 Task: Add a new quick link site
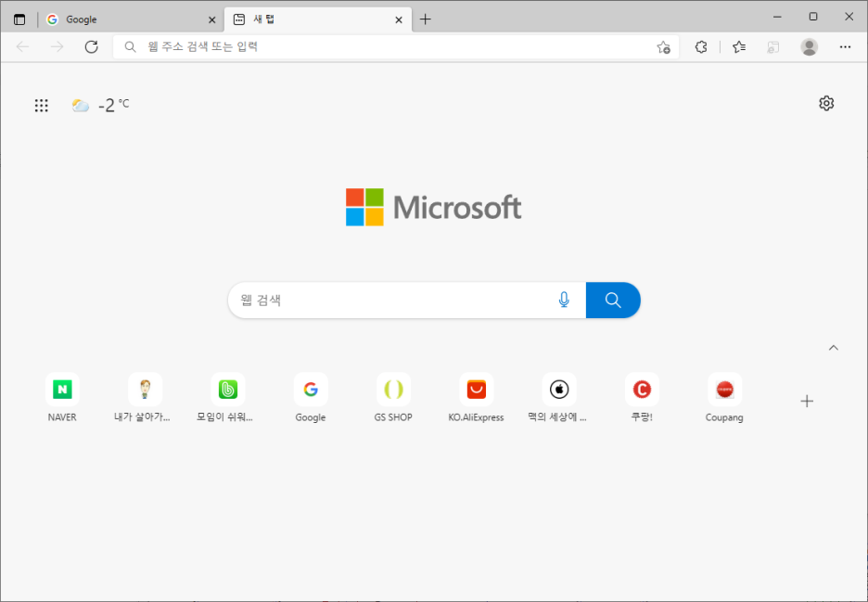tap(807, 401)
